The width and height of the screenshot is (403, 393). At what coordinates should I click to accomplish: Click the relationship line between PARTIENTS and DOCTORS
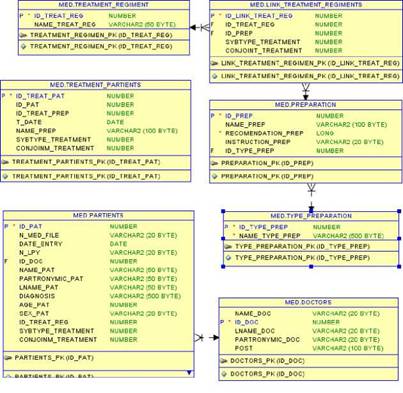point(207,338)
